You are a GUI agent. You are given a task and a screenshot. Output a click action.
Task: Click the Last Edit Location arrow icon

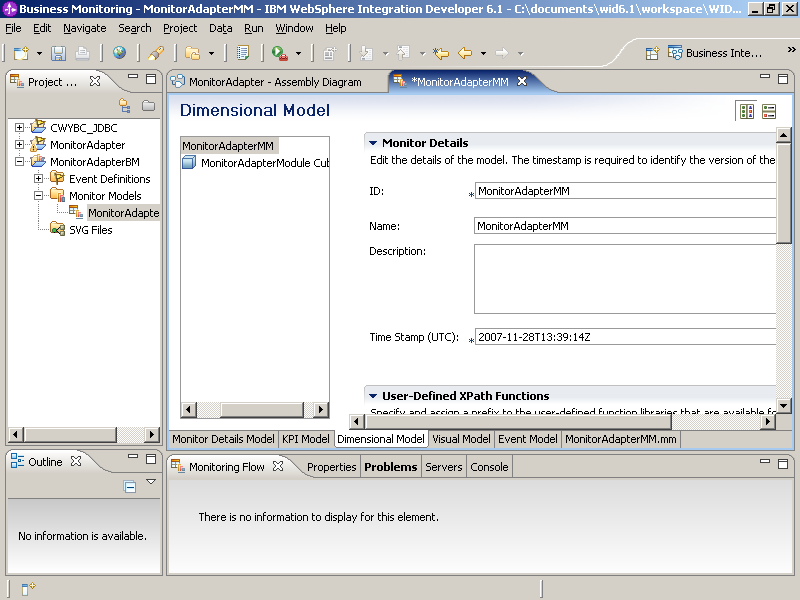(441, 53)
